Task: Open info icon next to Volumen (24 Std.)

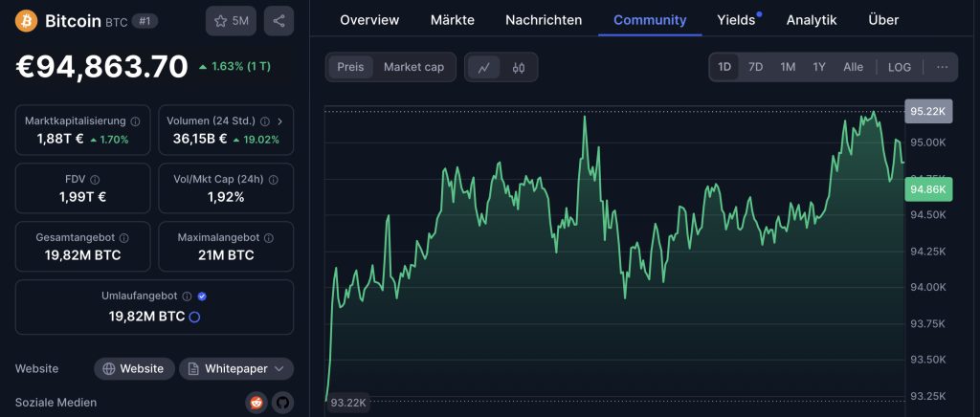Action: [x=265, y=121]
